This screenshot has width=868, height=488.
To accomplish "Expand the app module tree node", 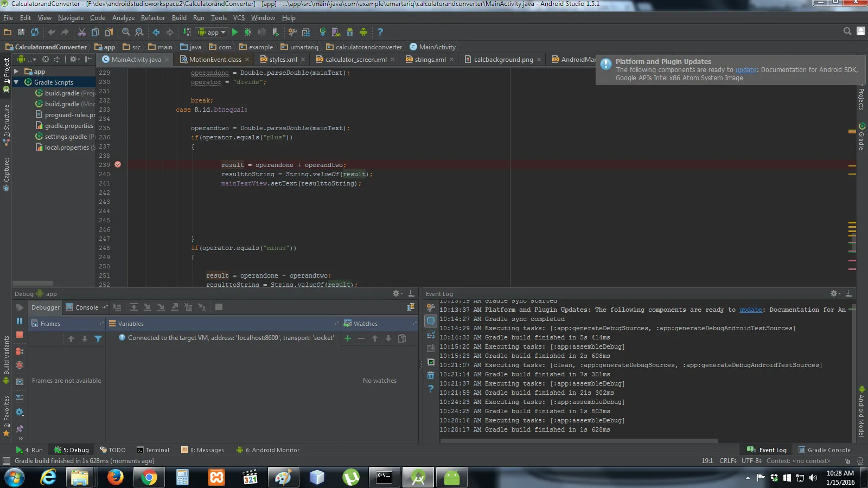I will tap(16, 72).
